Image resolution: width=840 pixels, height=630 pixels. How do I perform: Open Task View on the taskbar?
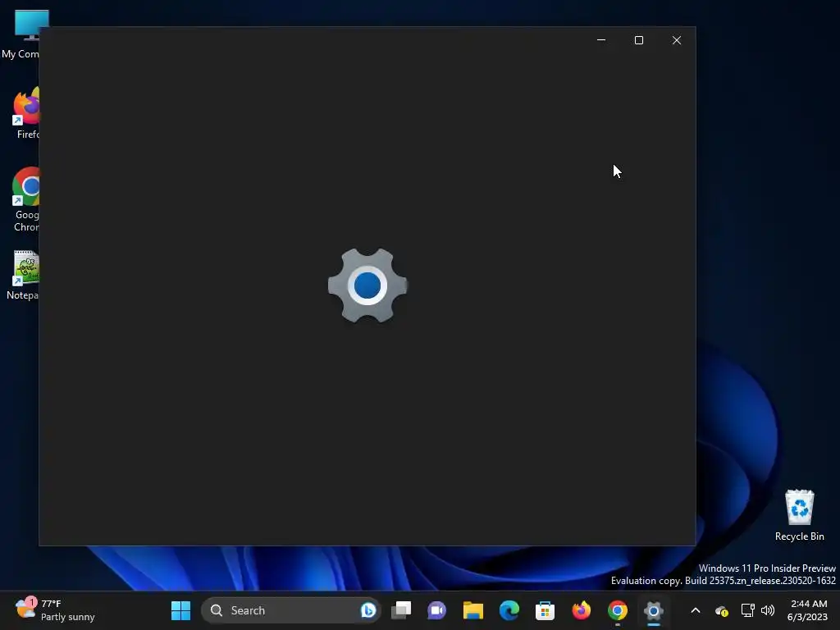point(400,610)
